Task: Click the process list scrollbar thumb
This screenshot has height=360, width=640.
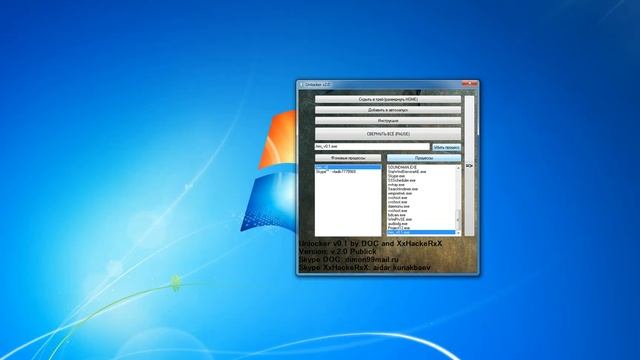Action: (458, 220)
